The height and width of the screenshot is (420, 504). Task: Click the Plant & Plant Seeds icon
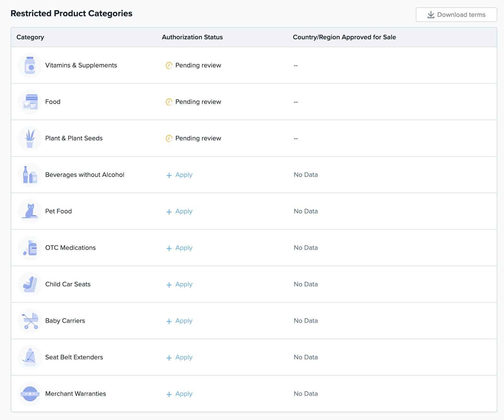pyautogui.click(x=30, y=139)
